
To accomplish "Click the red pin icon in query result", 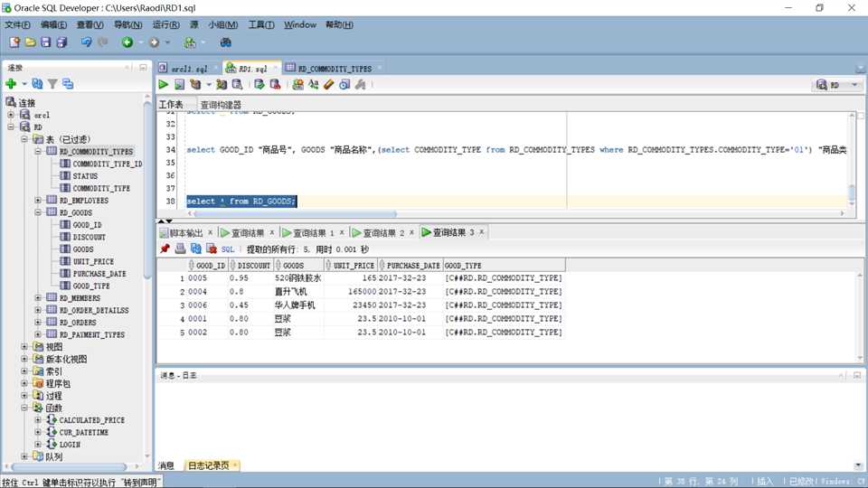I will 165,249.
